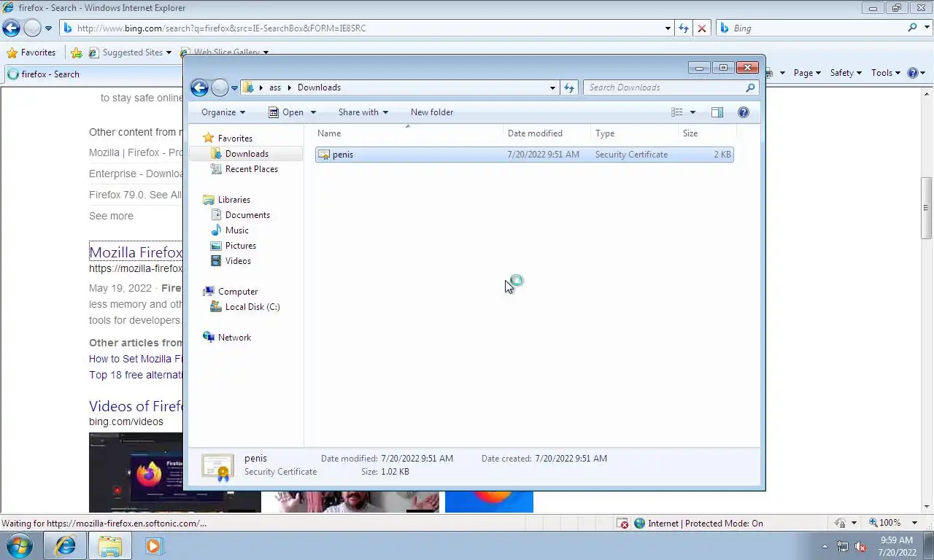Open Suggested Sites in favorites bar

[x=130, y=52]
